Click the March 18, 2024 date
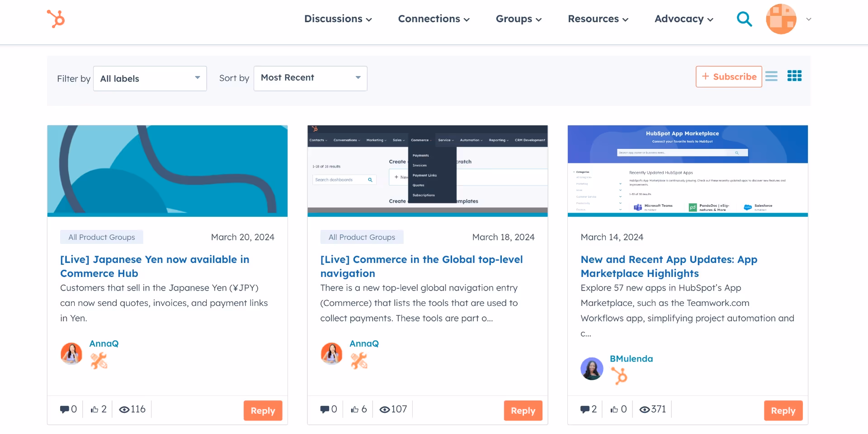This screenshot has height=434, width=868. click(503, 237)
